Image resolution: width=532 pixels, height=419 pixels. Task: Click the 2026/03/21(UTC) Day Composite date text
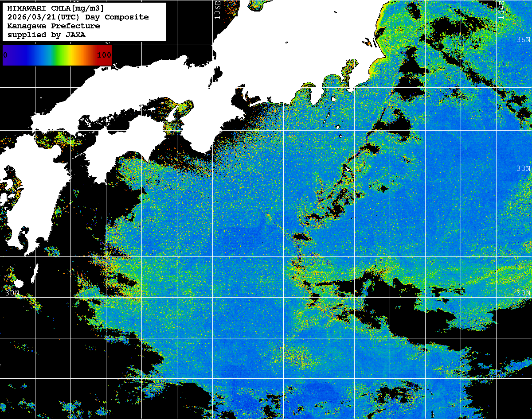coord(78,17)
